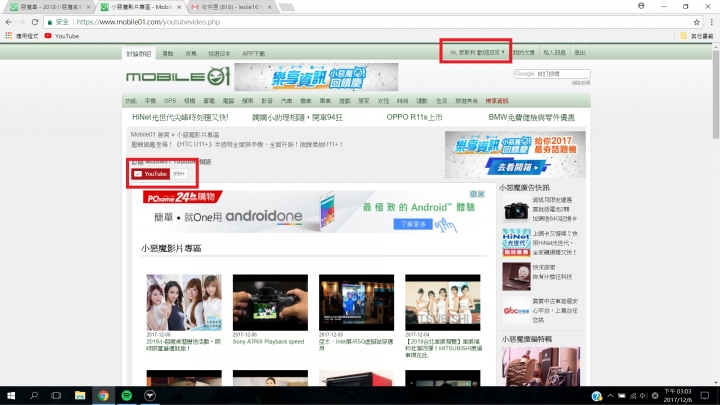Open the GPS category in the green menu
Screen dimensions: 720x405
170,101
